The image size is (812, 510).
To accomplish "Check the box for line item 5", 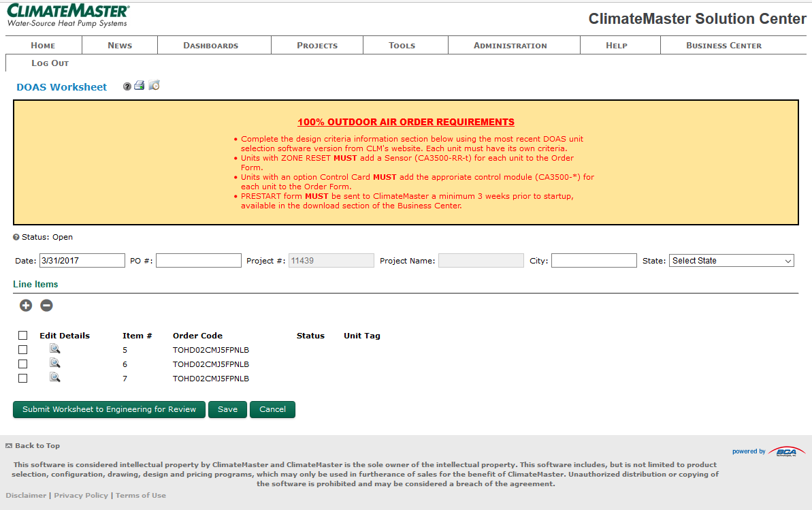I will 22,350.
